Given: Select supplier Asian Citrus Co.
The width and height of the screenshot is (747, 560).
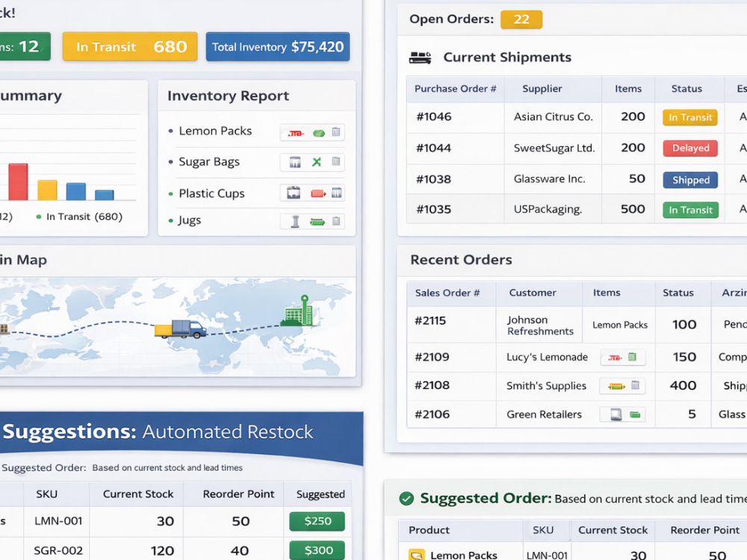Looking at the screenshot, I should click(x=553, y=117).
